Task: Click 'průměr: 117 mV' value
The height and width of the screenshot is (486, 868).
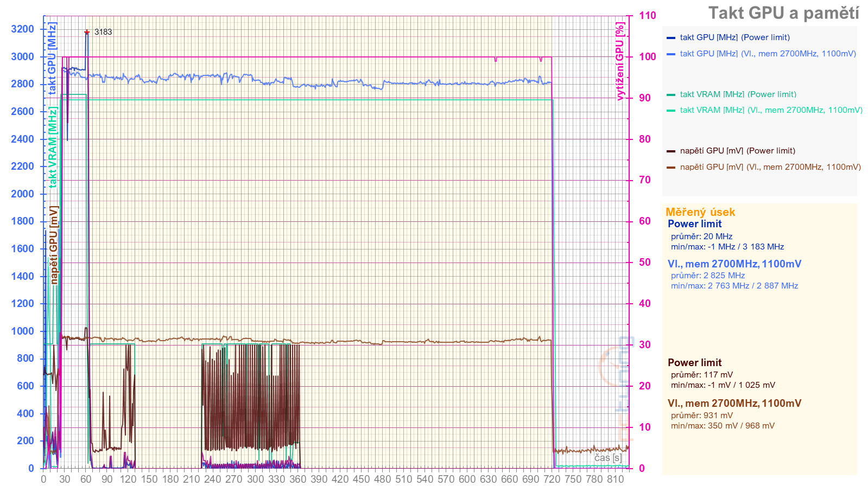Action: pyautogui.click(x=702, y=375)
